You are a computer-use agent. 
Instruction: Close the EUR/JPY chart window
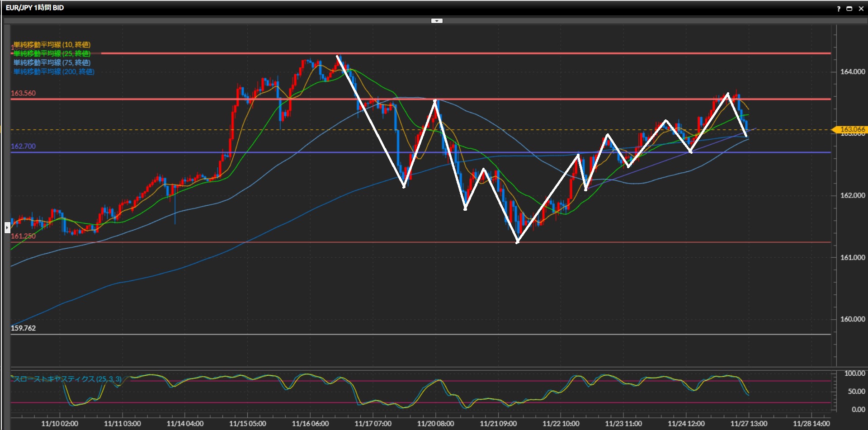(x=861, y=9)
